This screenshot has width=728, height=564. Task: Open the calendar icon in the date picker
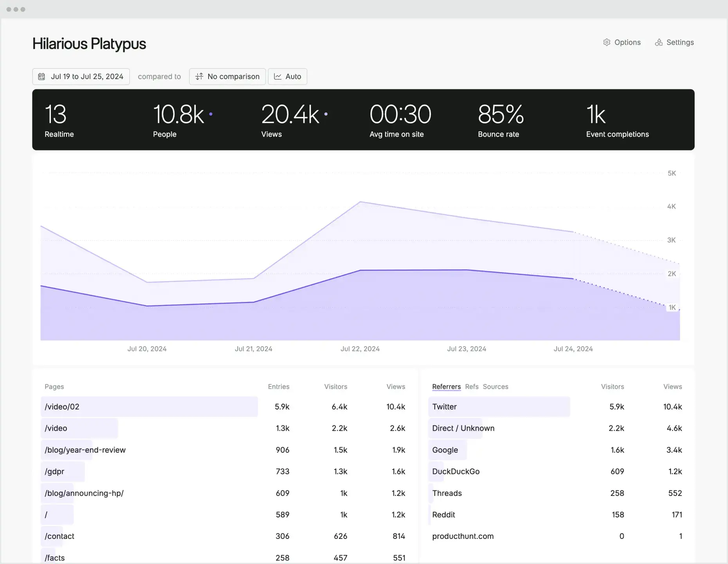pos(41,76)
